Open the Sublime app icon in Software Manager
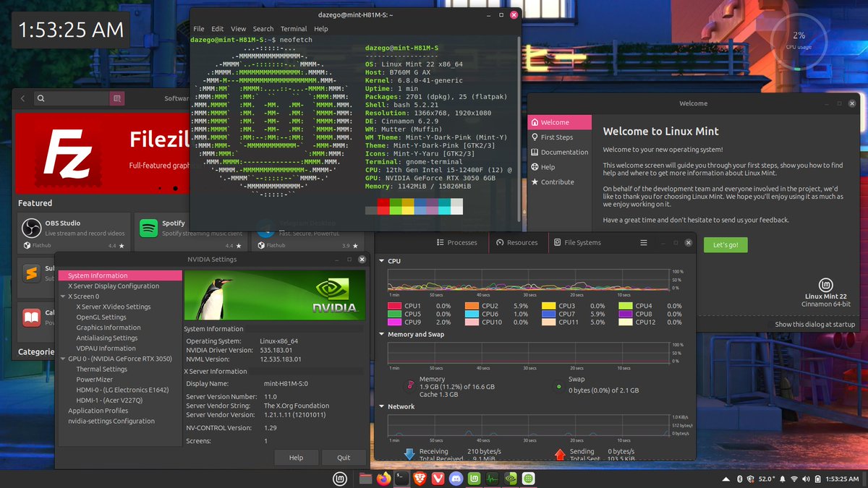868x488 pixels. 31,273
